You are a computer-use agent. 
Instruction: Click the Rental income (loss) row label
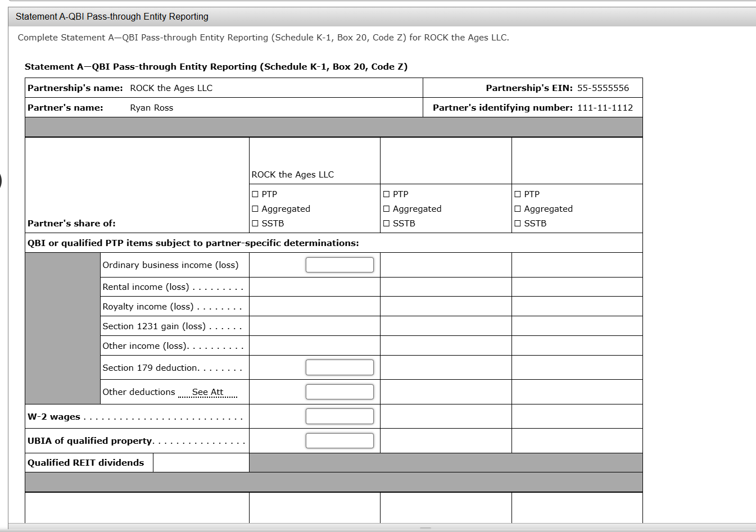(x=146, y=287)
